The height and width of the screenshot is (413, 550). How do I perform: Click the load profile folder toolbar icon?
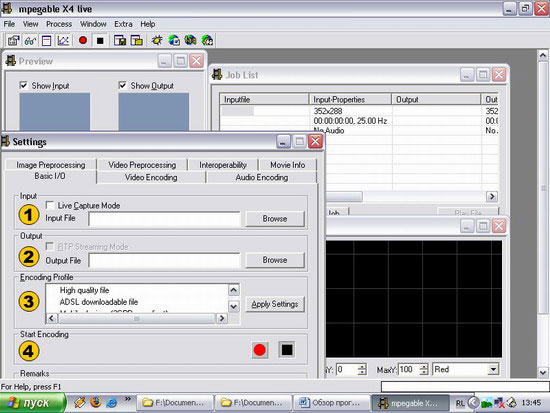(x=136, y=41)
